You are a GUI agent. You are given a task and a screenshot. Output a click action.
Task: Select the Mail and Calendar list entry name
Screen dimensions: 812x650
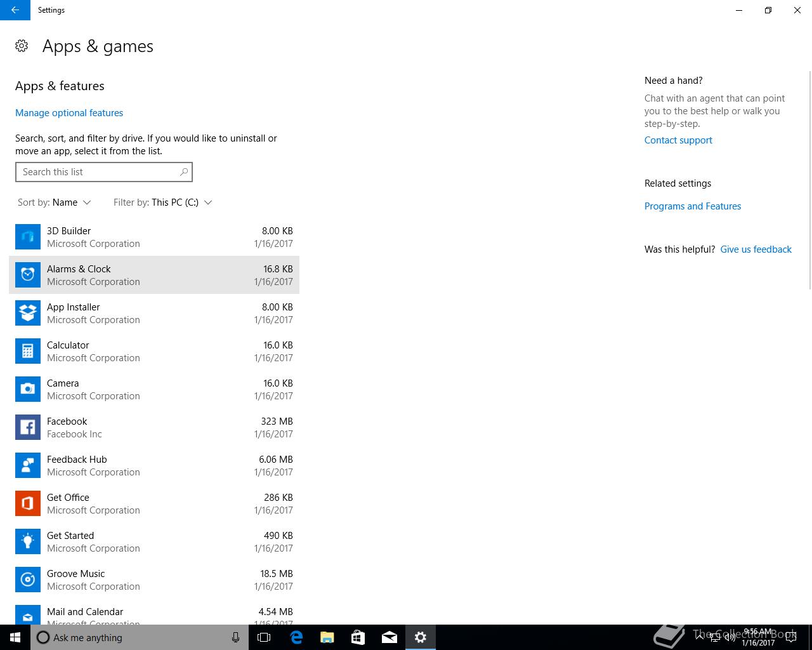tap(85, 612)
